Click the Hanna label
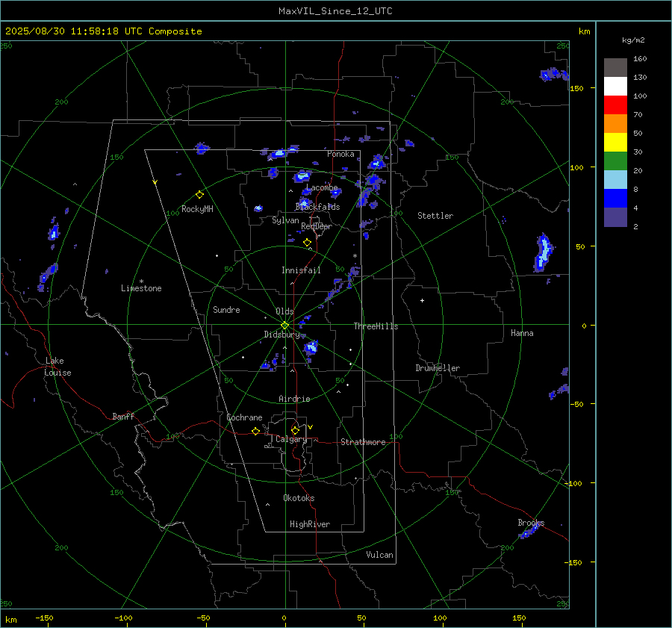This screenshot has width=672, height=628. click(x=522, y=333)
